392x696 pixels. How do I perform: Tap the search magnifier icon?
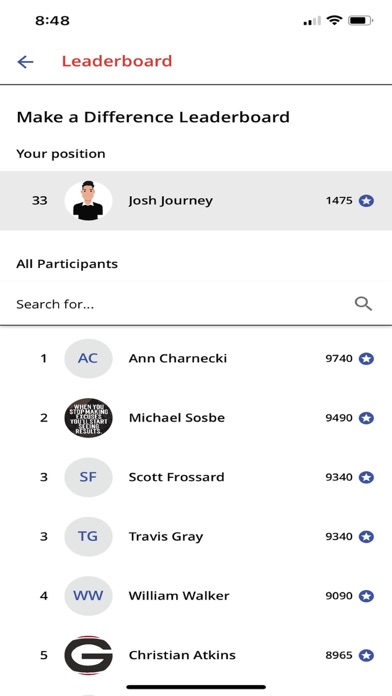tap(363, 304)
